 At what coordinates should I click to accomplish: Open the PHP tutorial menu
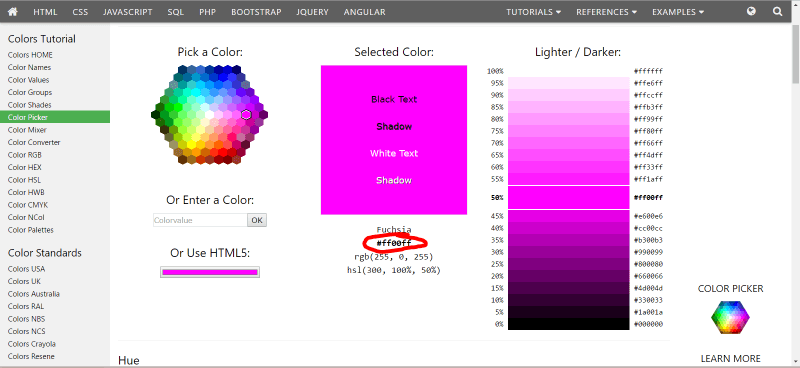click(208, 12)
